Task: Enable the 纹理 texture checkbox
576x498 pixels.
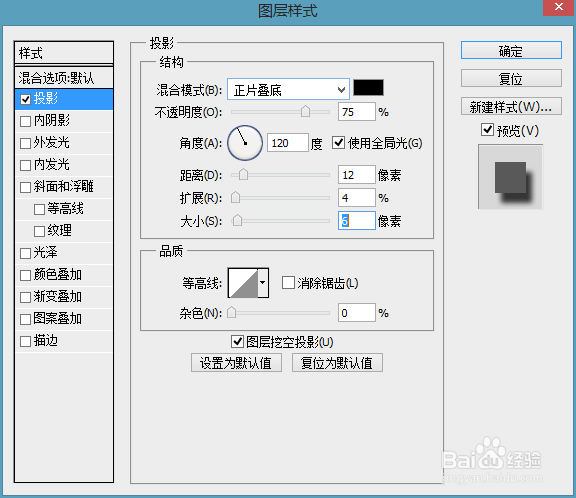Action: point(39,232)
